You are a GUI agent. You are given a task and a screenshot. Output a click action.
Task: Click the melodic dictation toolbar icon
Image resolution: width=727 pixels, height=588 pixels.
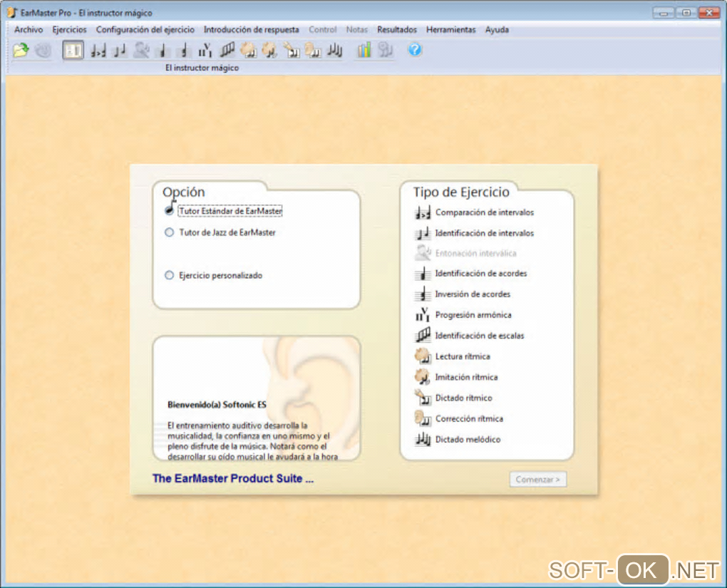(334, 50)
